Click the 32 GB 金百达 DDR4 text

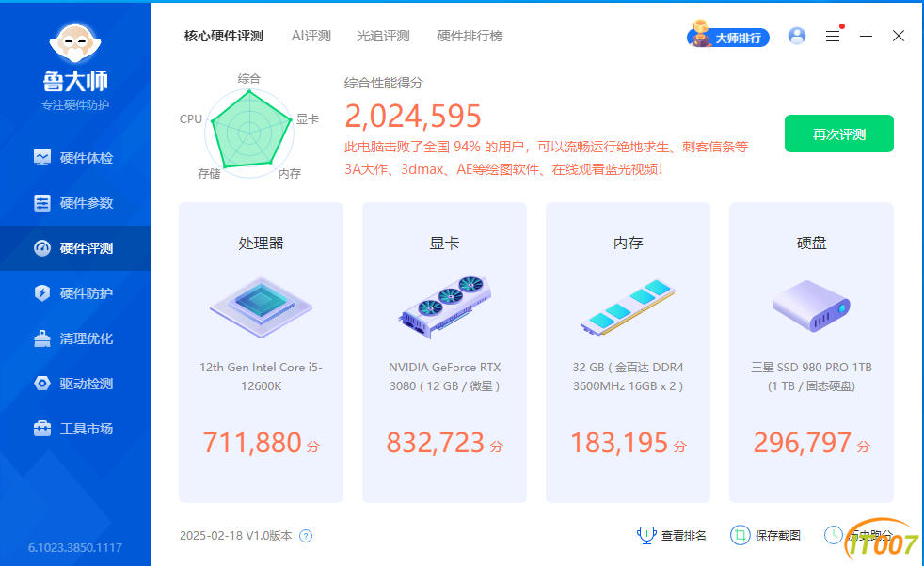[628, 376]
